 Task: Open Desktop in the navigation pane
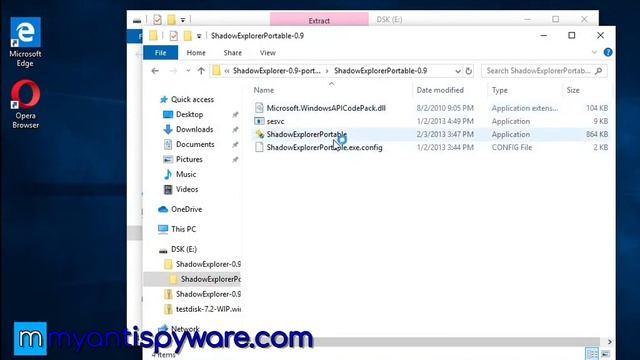point(189,114)
